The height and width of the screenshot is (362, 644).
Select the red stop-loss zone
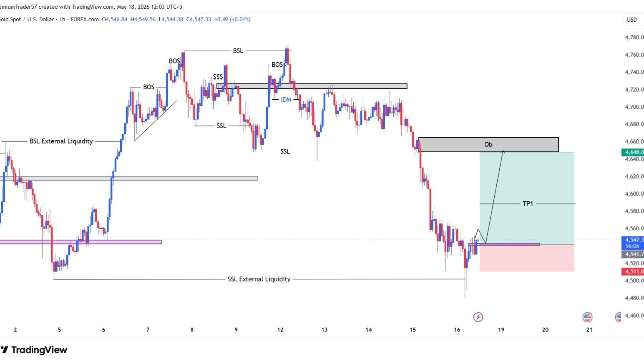(x=527, y=258)
